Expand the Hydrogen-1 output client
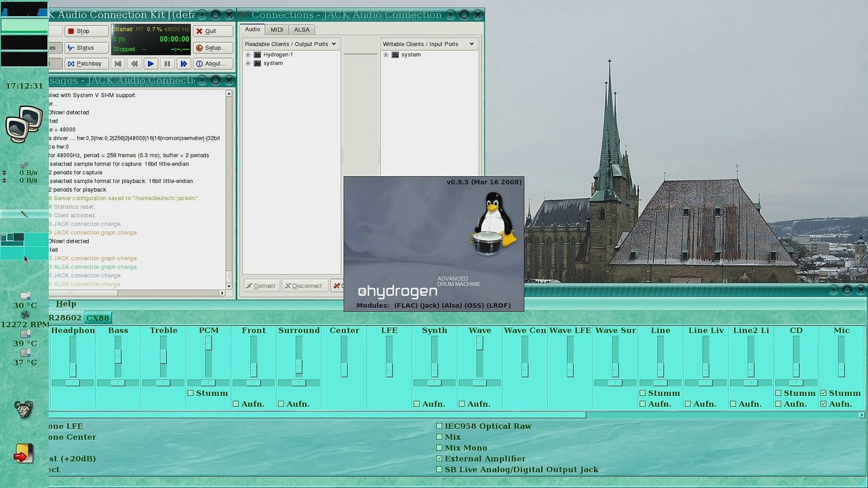 pyautogui.click(x=248, y=55)
